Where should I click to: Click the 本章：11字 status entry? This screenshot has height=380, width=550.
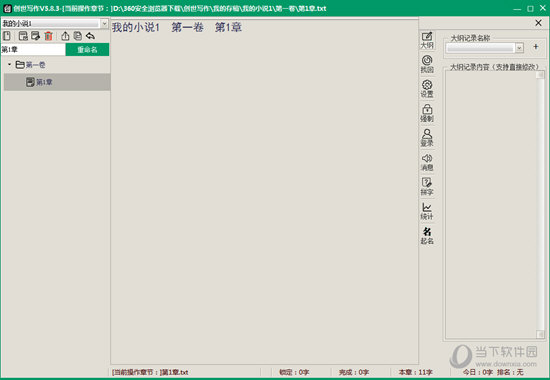coord(416,372)
